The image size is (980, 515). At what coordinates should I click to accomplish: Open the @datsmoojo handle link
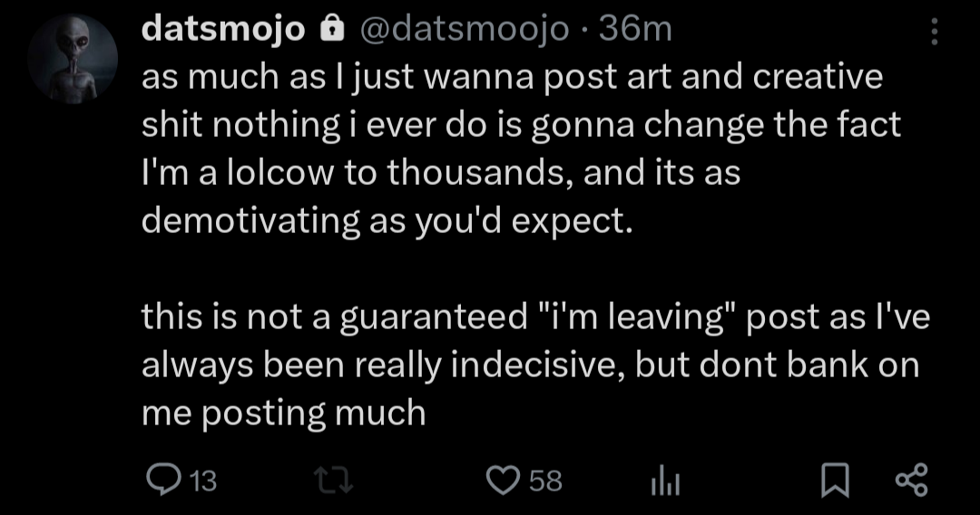(465, 30)
